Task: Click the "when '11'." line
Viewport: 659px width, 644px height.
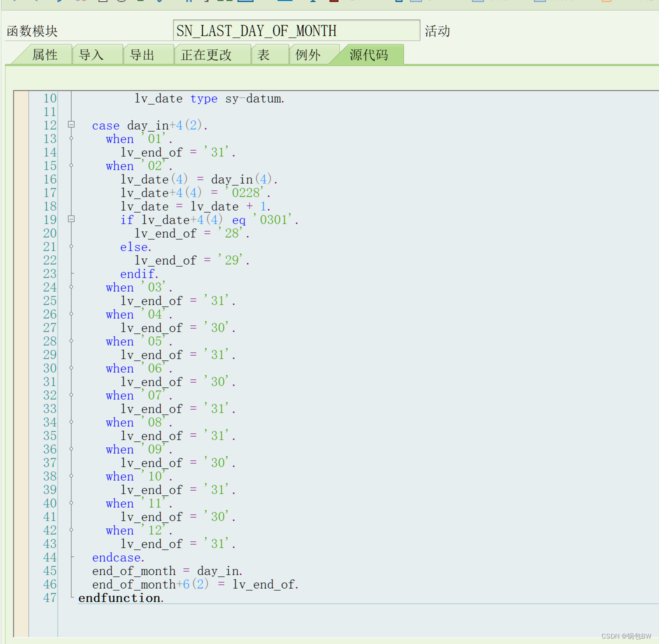Action: pos(139,503)
